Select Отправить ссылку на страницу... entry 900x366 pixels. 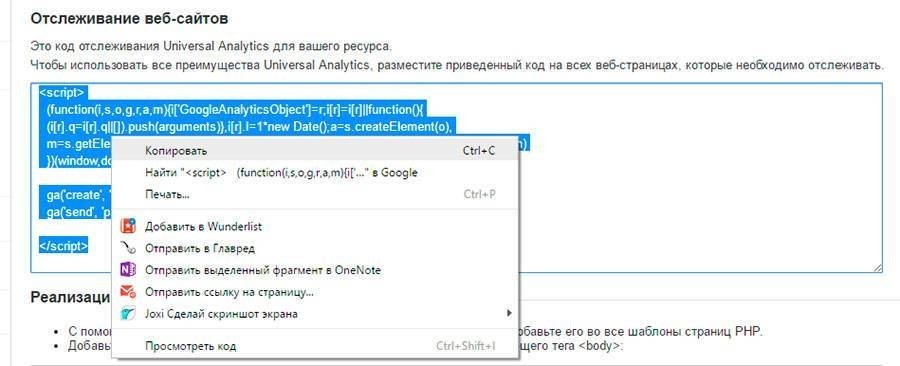(x=315, y=292)
